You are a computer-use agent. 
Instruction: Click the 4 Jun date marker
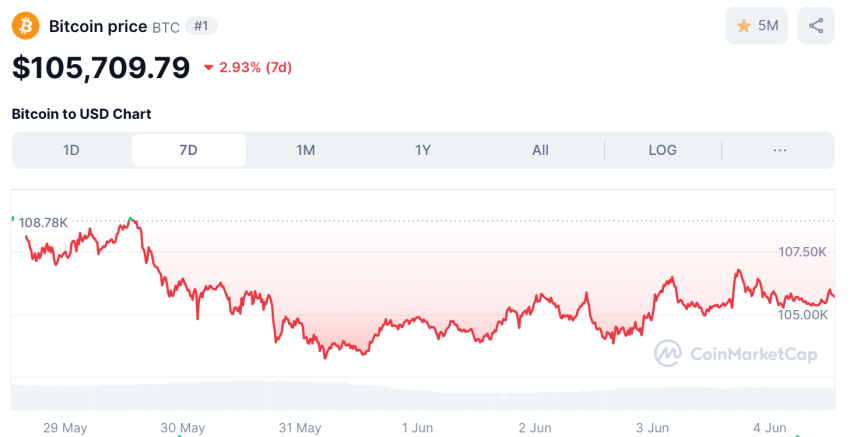click(x=769, y=427)
